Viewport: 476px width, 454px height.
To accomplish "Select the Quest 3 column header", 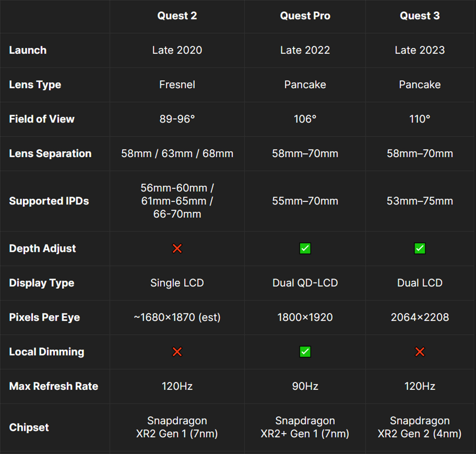I will tap(420, 16).
